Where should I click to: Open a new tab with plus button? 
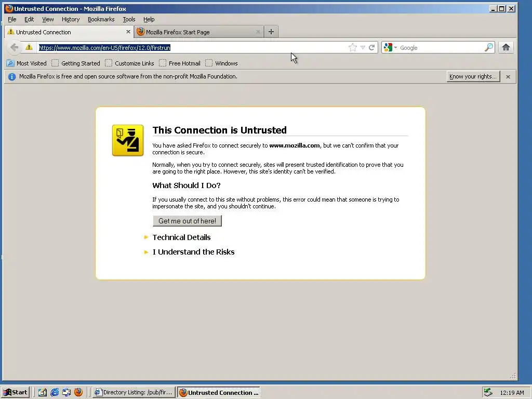[271, 32]
